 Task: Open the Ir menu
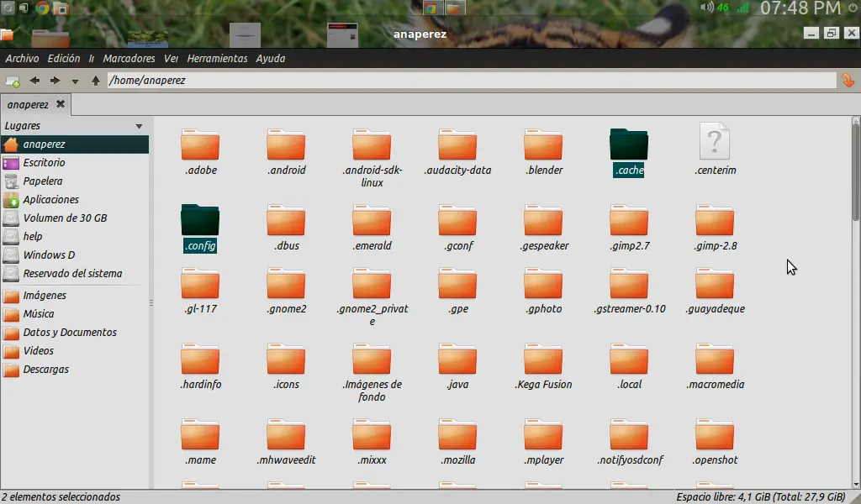point(91,58)
